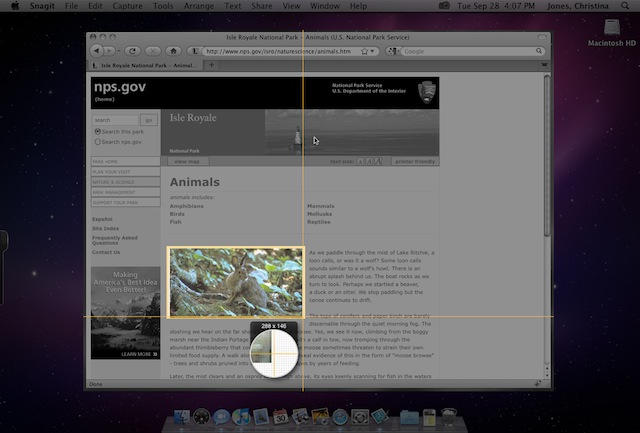The height and width of the screenshot is (433, 640).
Task: Follow the Fish link
Action: pyautogui.click(x=176, y=222)
